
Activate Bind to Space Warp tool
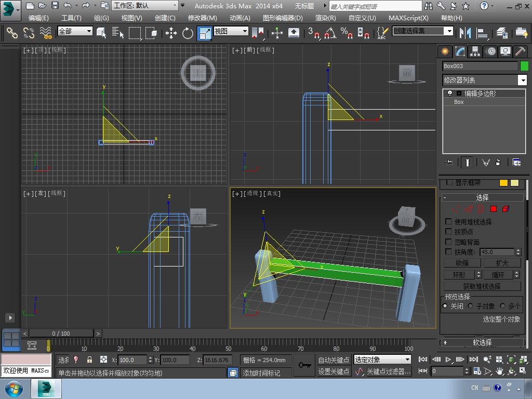point(46,33)
